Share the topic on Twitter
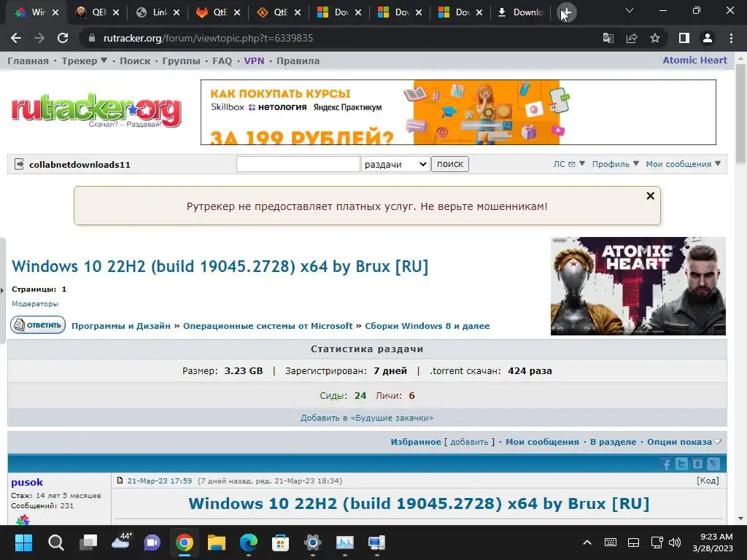The height and width of the screenshot is (560, 747). pos(682,464)
